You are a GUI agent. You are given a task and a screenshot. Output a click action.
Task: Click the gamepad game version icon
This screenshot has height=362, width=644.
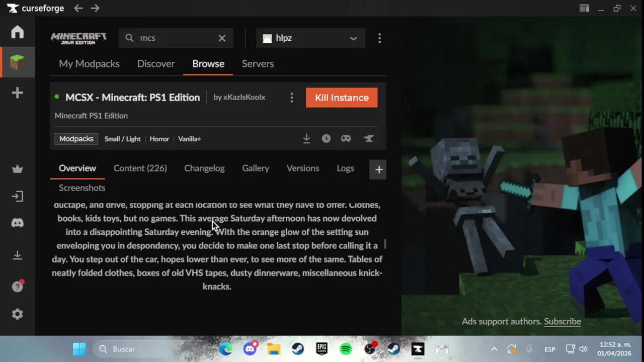[346, 138]
